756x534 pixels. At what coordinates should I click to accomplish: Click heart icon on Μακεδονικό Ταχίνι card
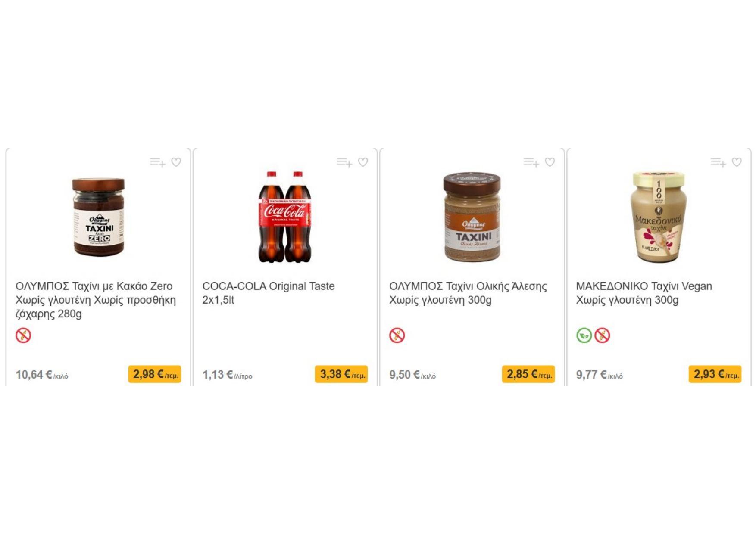(737, 162)
